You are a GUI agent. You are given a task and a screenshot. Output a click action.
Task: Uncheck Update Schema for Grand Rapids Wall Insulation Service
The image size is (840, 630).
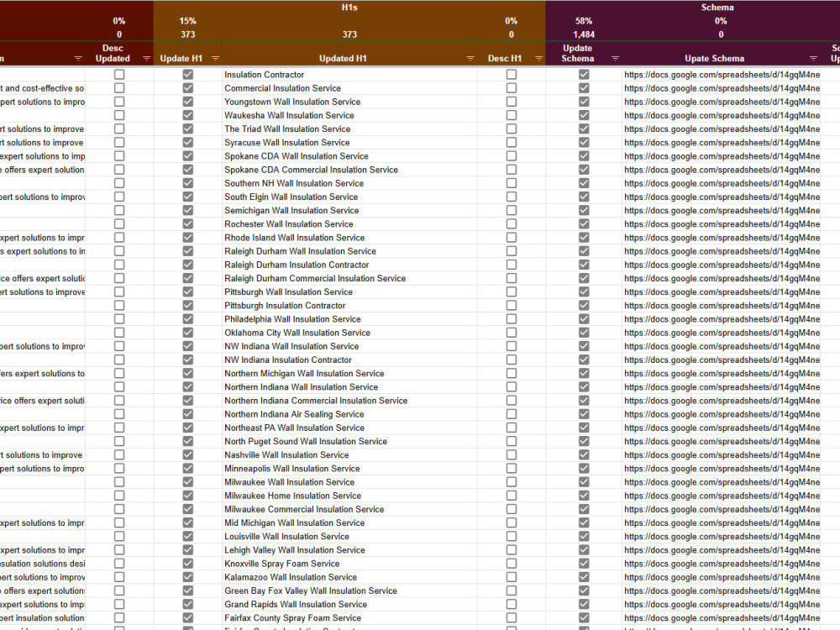point(584,604)
